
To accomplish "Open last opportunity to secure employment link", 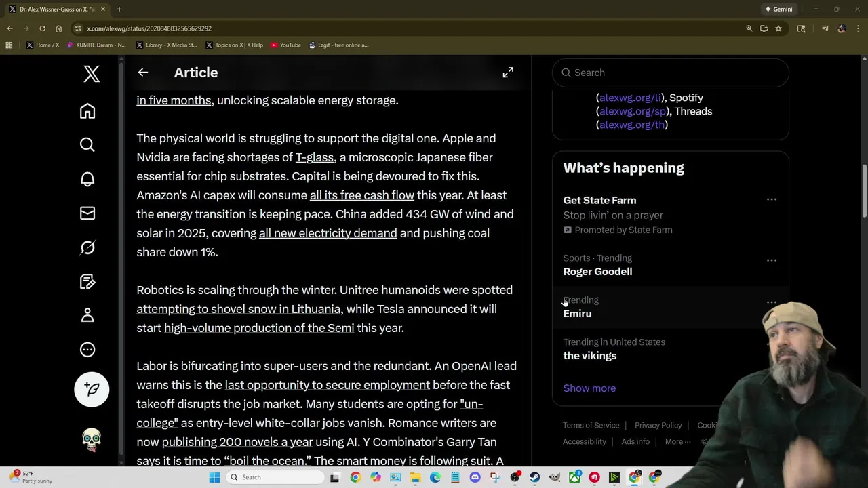I will coord(328,385).
